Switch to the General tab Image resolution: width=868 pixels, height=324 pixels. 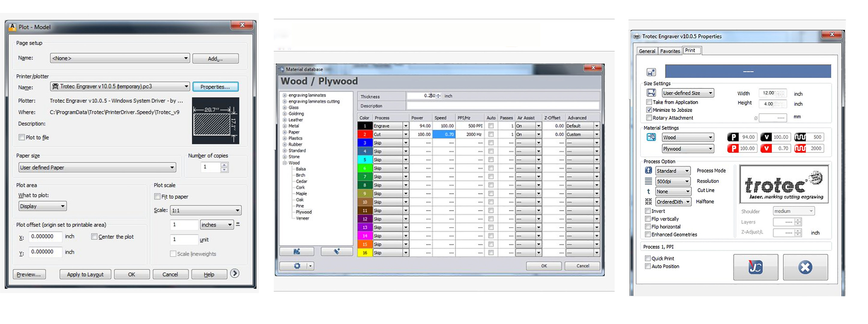(647, 51)
